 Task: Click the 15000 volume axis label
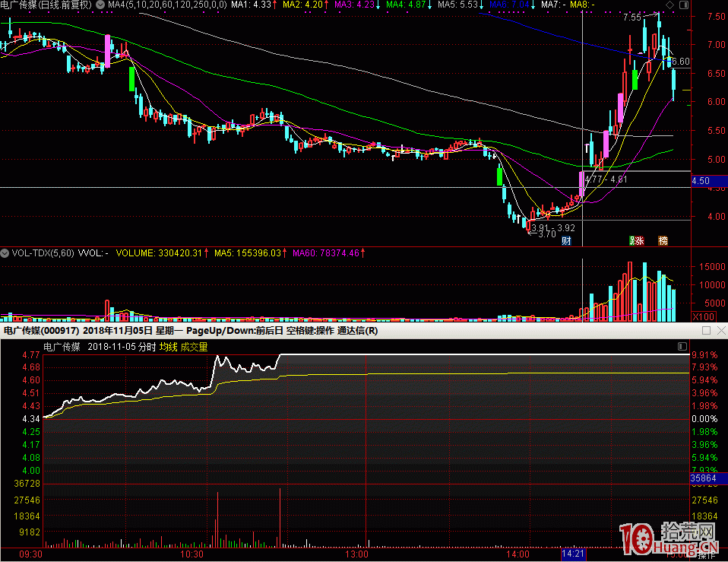pos(712,267)
